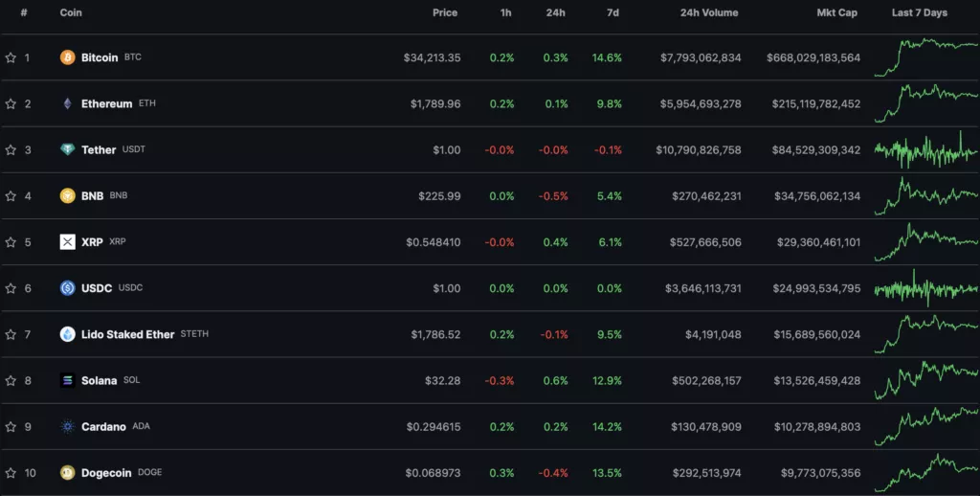Viewport: 980px width, 496px height.
Task: Open Solana's 7-day sparkline chart
Action: (926, 380)
